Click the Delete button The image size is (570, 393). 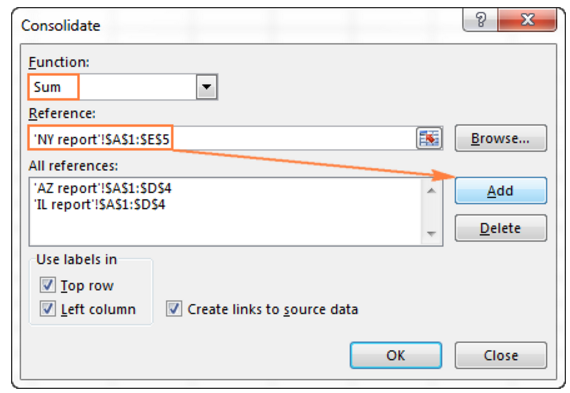(501, 228)
